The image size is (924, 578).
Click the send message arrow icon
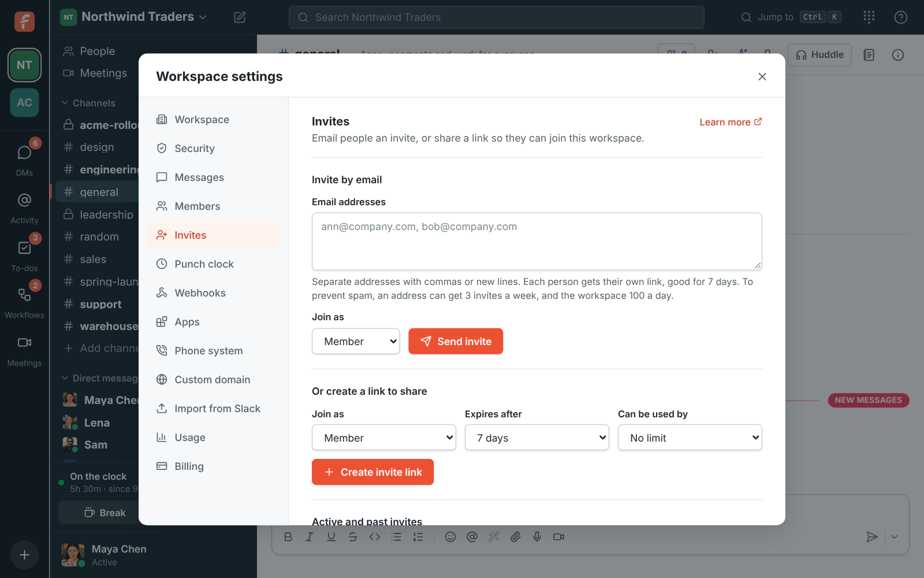872,537
